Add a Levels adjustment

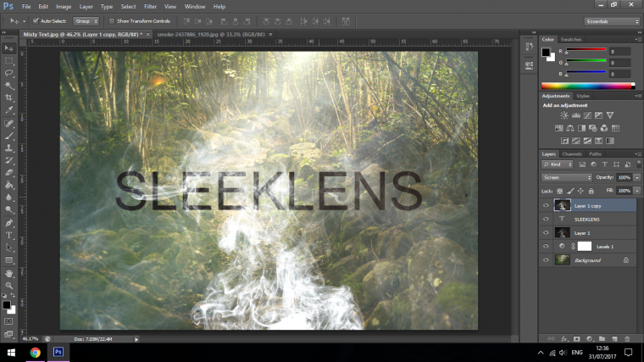click(x=576, y=115)
